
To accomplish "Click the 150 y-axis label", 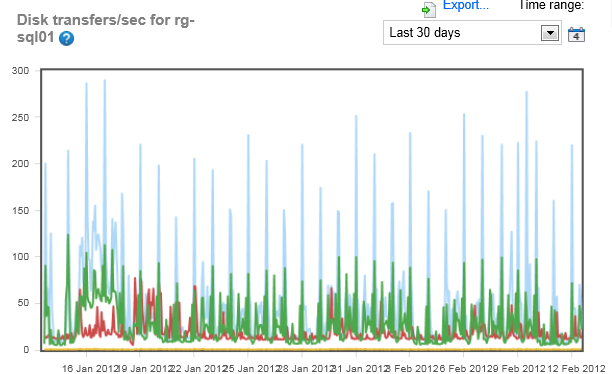I will click(20, 210).
